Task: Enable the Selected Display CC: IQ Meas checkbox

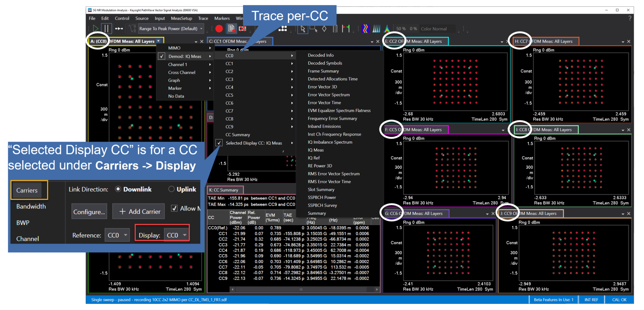Action: coord(219,143)
